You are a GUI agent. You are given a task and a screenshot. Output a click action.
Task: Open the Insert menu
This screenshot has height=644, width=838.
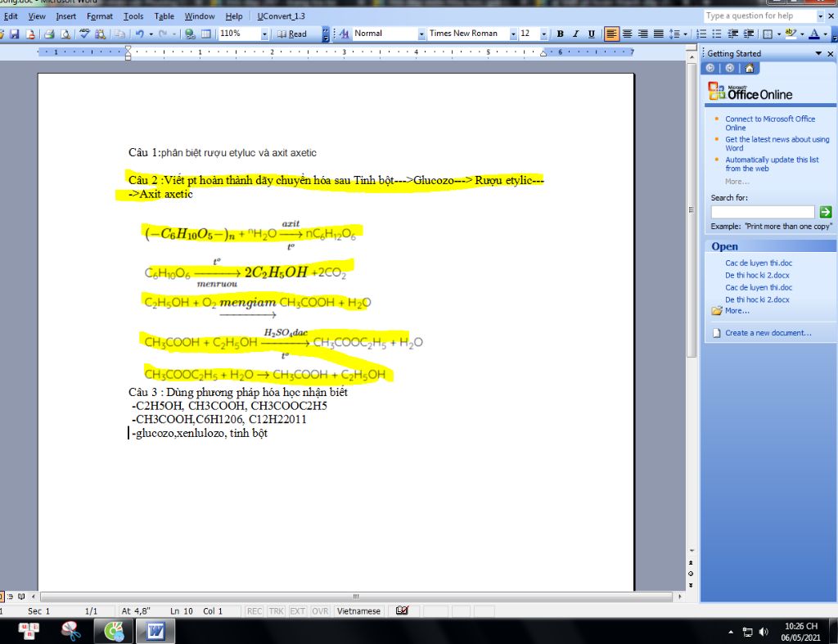(x=65, y=16)
